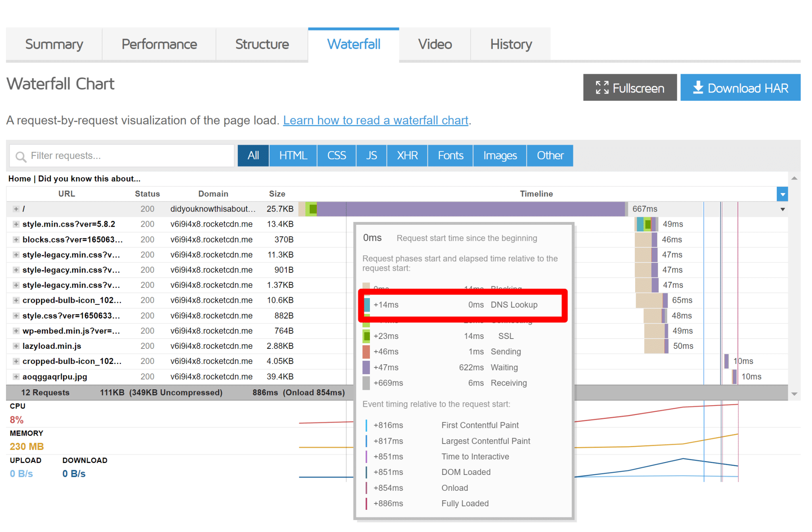Screen dimensions: 812x532
Task: Open the History tab
Action: (511, 44)
